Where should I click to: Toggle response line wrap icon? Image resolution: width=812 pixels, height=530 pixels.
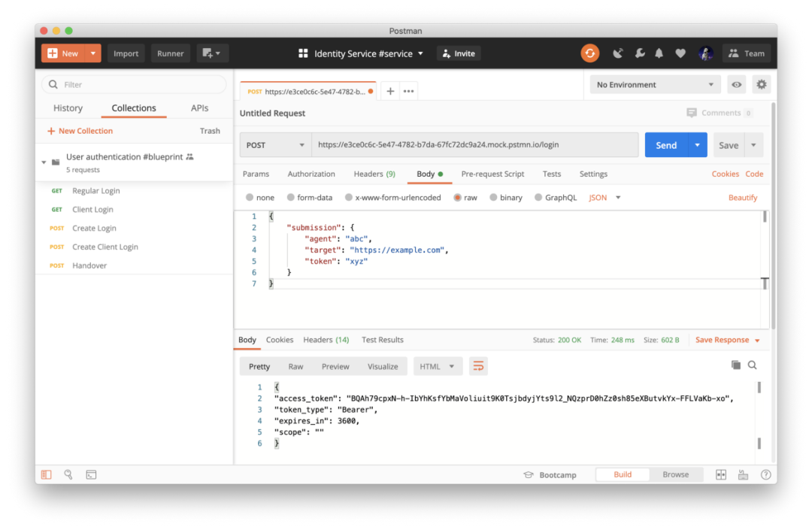[x=478, y=366]
